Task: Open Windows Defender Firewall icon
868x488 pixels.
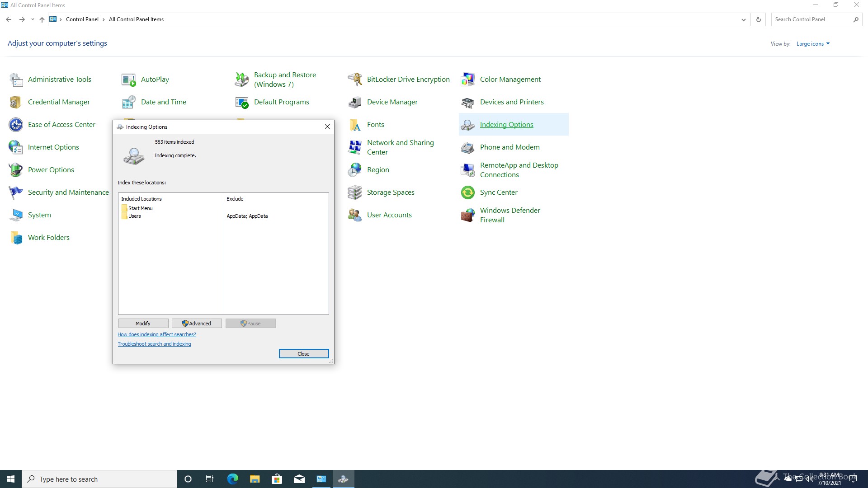Action: coord(468,215)
